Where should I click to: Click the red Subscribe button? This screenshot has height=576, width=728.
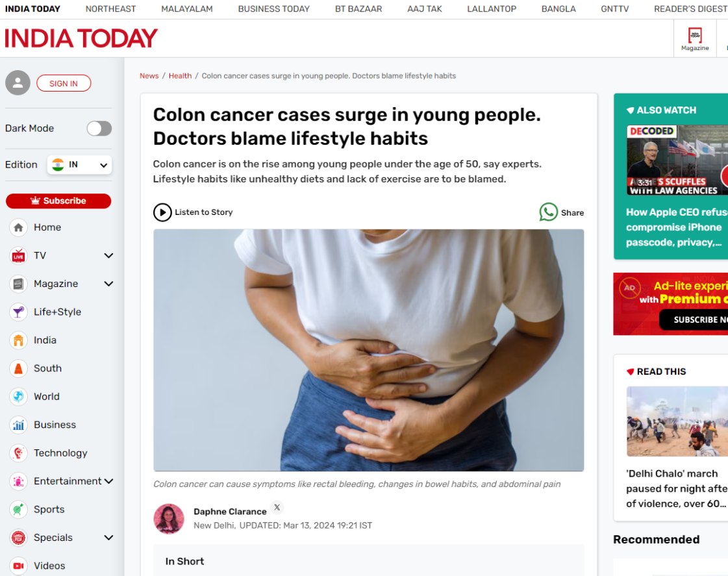tap(58, 201)
